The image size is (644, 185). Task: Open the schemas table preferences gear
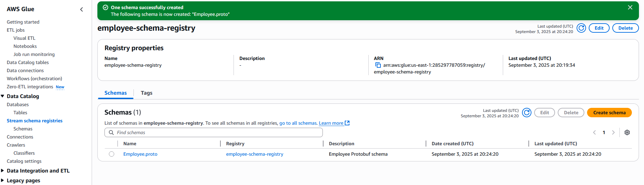627,132
